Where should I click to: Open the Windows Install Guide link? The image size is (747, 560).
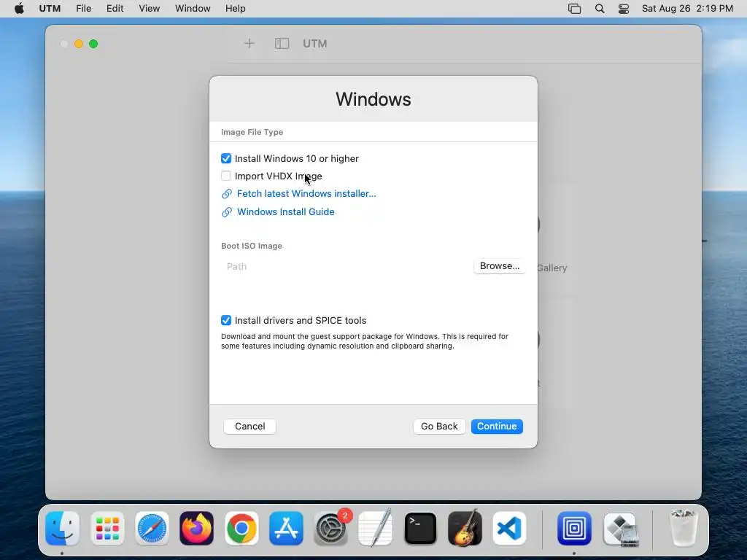click(x=286, y=212)
